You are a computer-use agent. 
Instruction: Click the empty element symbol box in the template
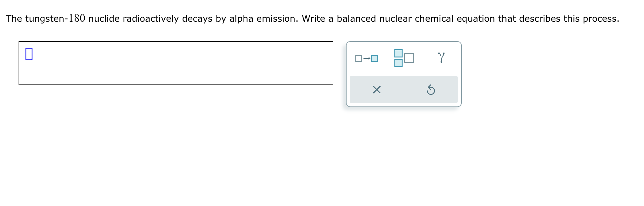(410, 58)
